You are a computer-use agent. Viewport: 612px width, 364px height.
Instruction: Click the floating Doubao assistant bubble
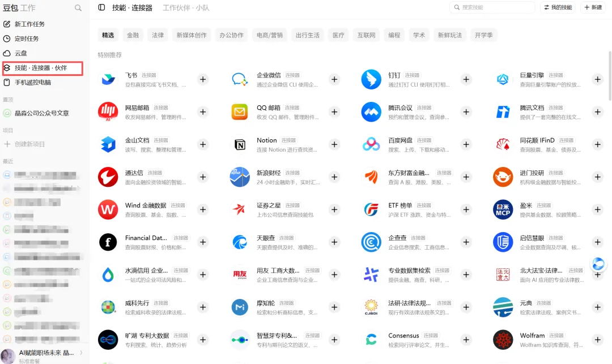coord(598,264)
